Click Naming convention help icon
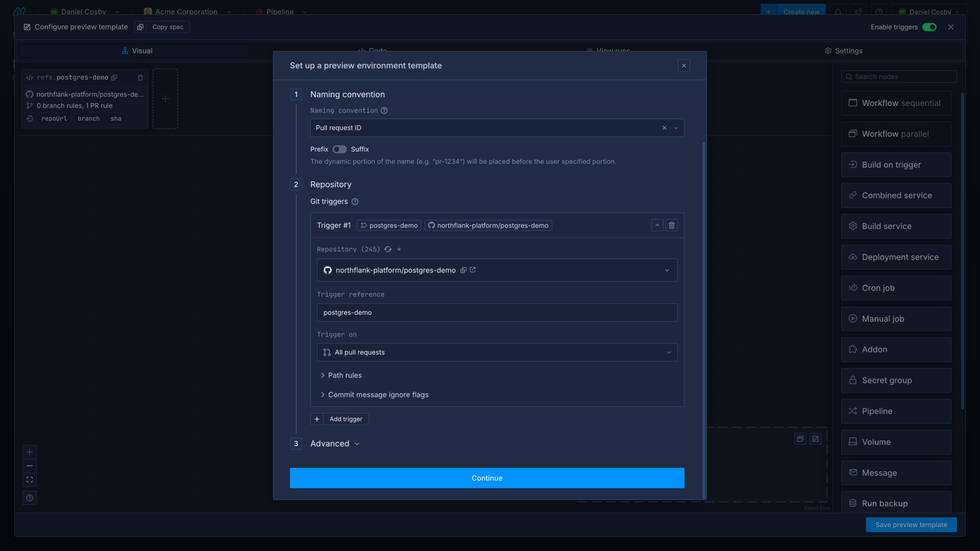 click(x=384, y=111)
